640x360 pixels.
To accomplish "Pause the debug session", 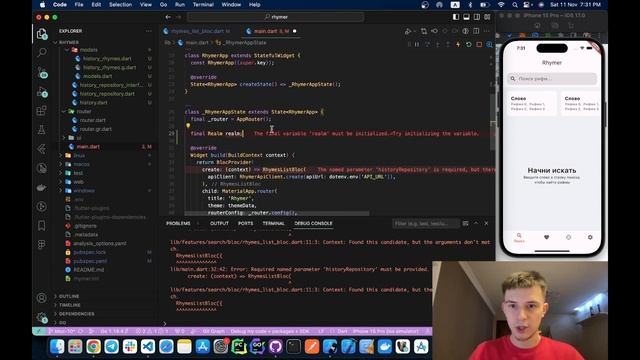I will point(417,44).
